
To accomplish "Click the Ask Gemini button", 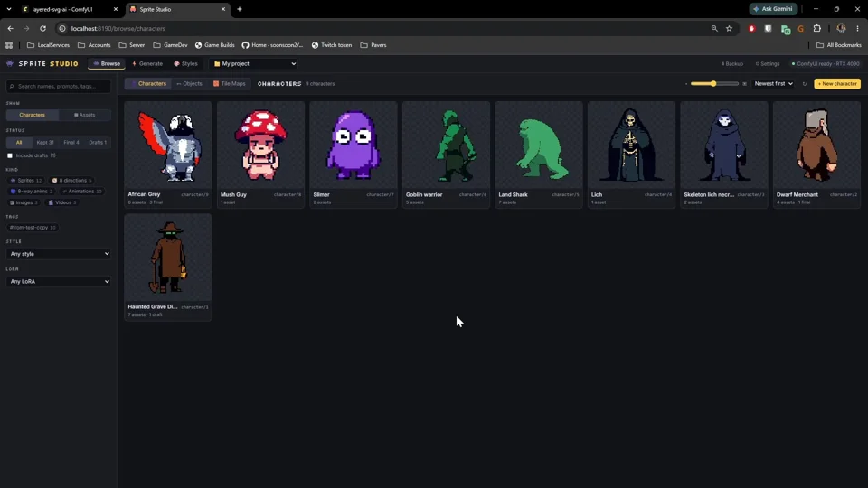I will [x=773, y=9].
